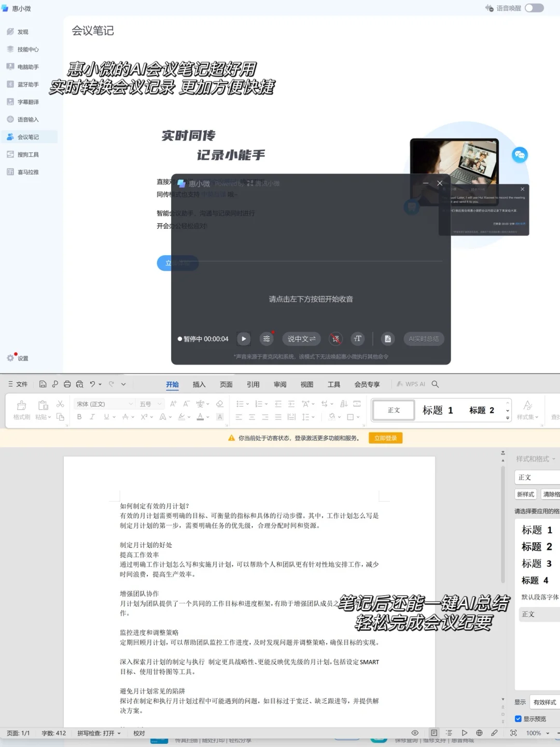This screenshot has height=747, width=560.
Task: Expand the ribbon style gallery arrow
Action: coord(507,418)
